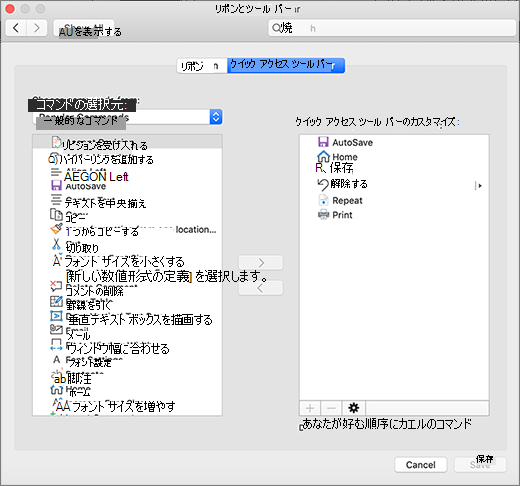Select the Print icon in Quick Access list
Screen dimensions: 520x486
[x=323, y=214]
